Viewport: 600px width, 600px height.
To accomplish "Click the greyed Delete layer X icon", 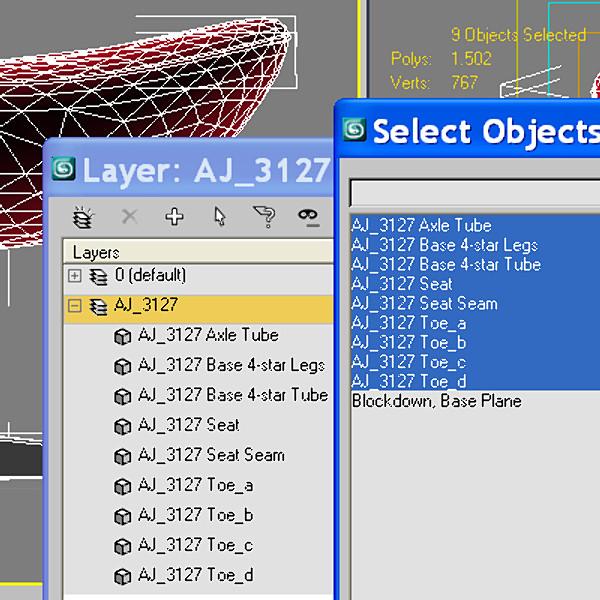I will point(129,217).
